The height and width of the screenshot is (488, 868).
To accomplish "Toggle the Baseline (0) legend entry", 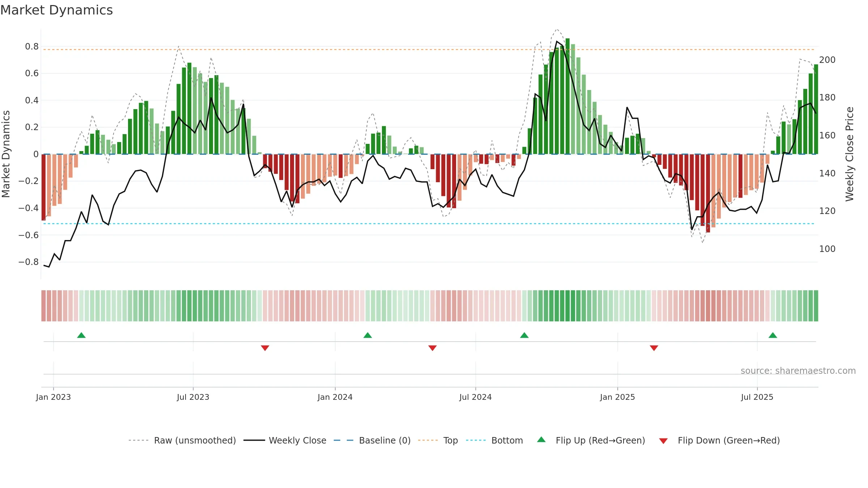I will point(372,440).
